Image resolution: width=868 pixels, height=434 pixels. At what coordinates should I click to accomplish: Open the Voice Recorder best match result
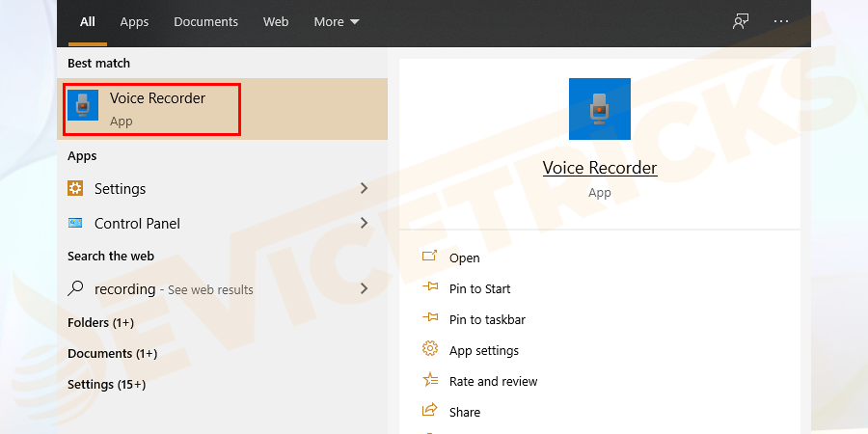click(222, 108)
